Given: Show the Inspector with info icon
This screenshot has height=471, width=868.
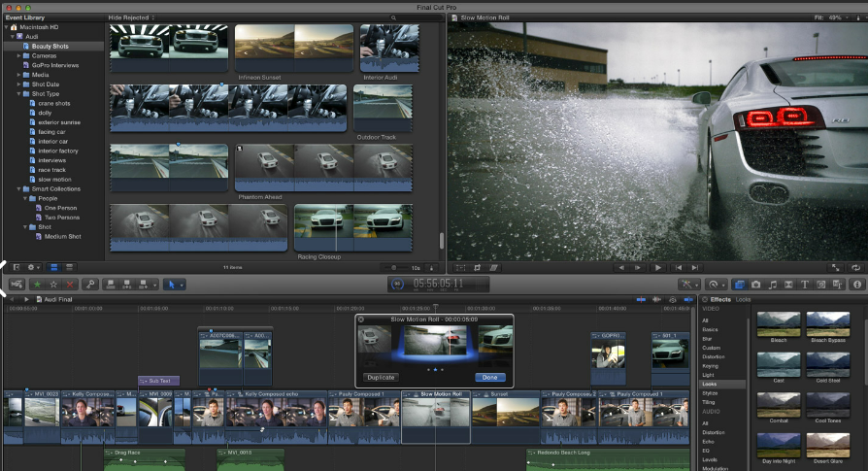Looking at the screenshot, I should [857, 285].
